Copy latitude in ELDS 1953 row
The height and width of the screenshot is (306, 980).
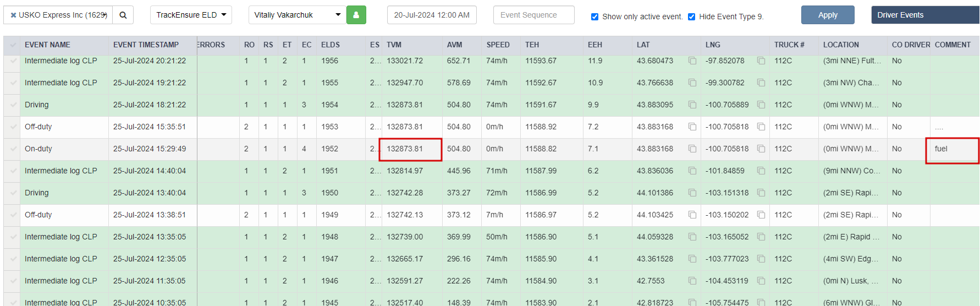692,127
